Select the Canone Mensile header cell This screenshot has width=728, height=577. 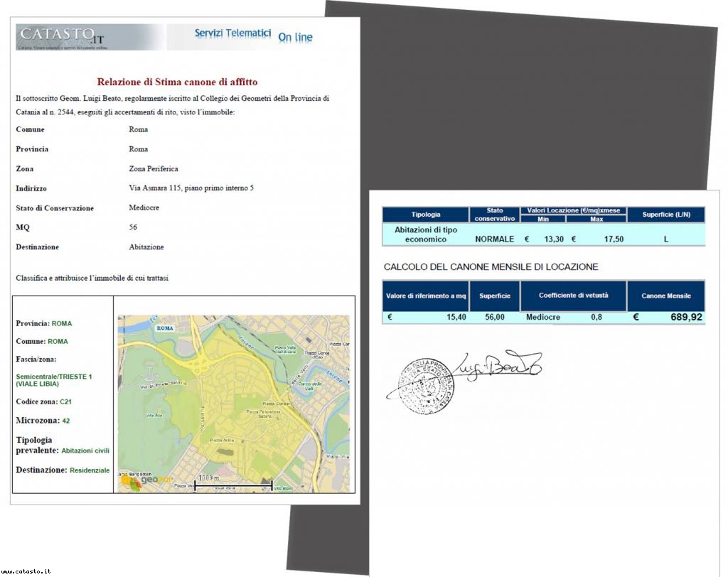[665, 296]
